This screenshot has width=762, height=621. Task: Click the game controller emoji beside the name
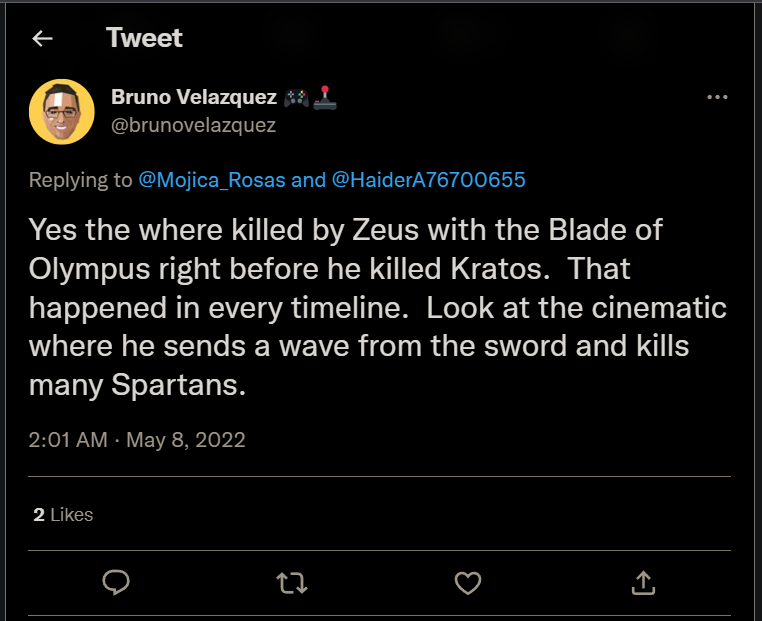coord(296,98)
